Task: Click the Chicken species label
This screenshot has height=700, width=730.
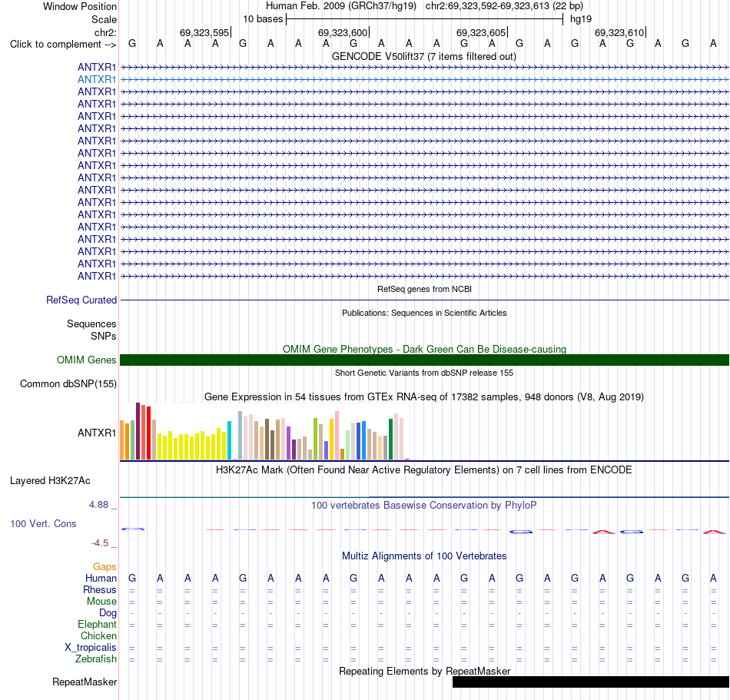Action: click(x=98, y=635)
